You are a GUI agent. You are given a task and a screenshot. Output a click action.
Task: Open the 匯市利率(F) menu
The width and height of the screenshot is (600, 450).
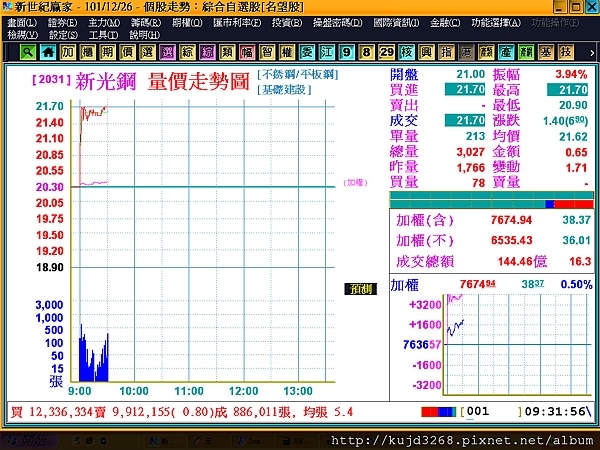[237, 23]
